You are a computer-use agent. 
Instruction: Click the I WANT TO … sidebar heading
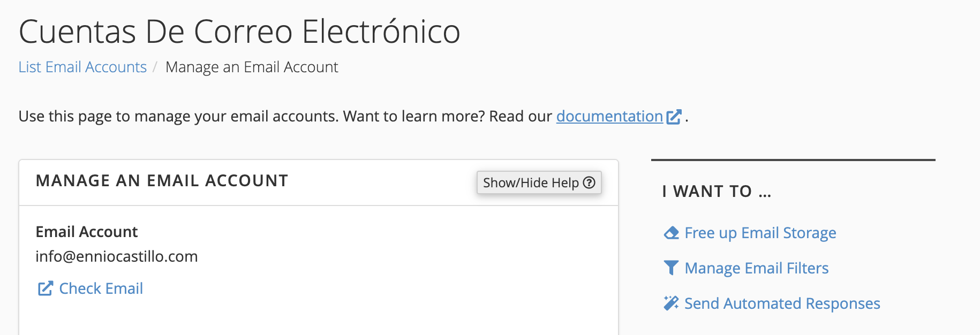click(x=717, y=191)
